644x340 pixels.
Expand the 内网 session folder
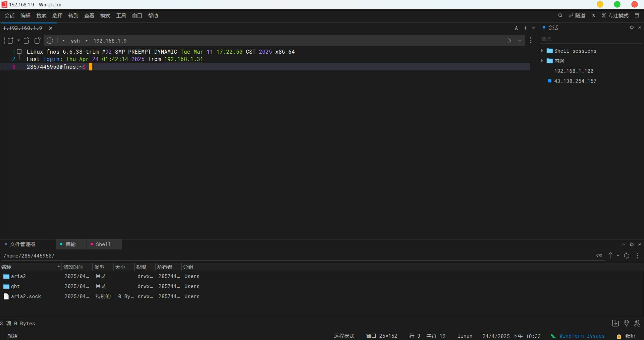point(542,61)
